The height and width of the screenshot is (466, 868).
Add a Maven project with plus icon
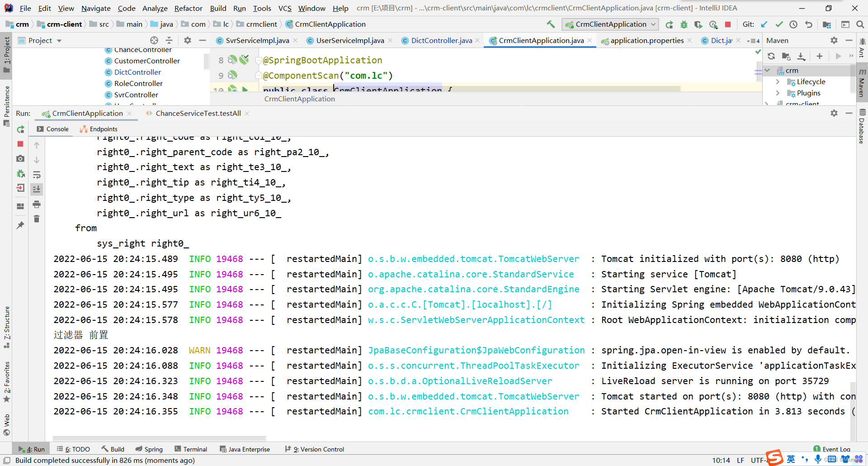[820, 56]
